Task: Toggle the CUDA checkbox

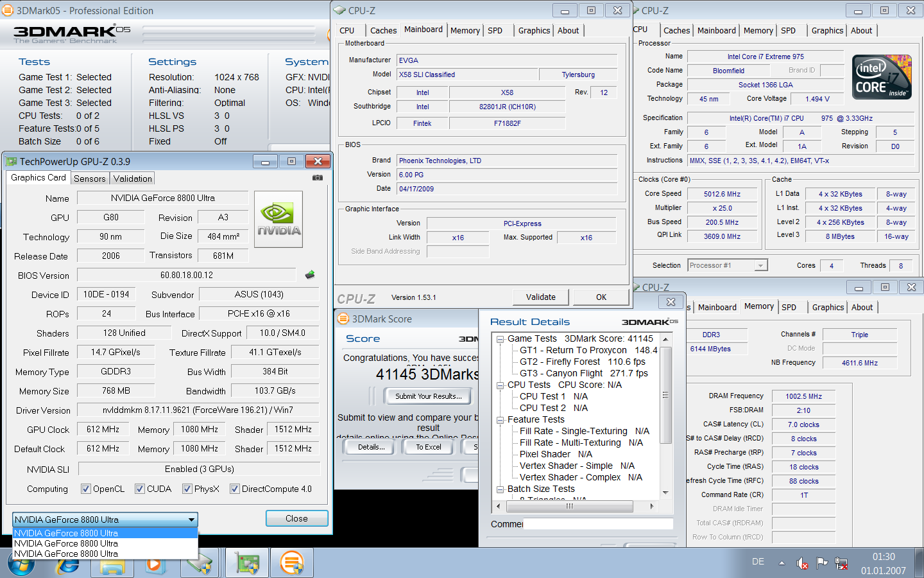Action: pos(140,489)
